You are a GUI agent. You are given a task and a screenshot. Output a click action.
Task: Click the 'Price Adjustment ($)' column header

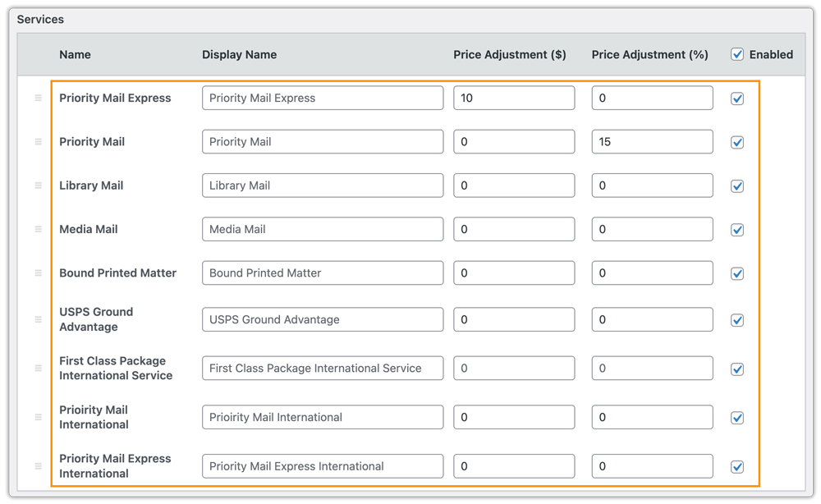[510, 54]
